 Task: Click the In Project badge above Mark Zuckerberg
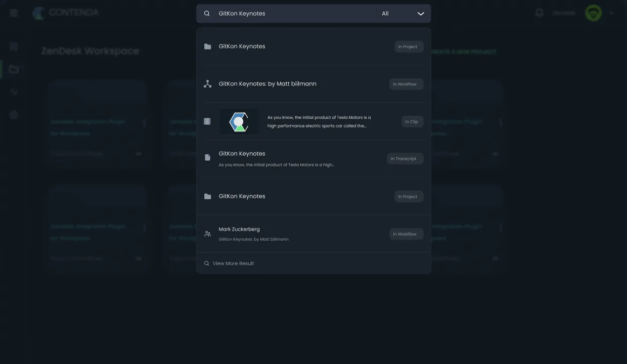point(409,196)
